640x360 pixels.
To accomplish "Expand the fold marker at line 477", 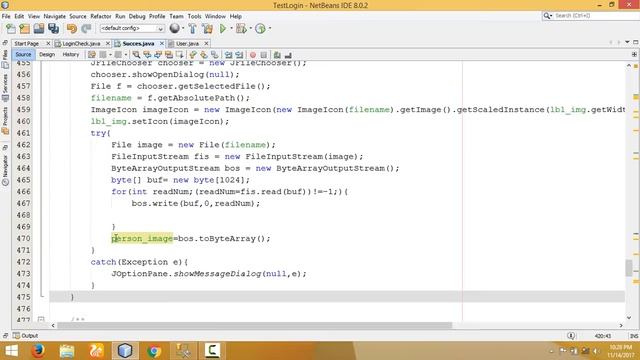I will [41, 320].
